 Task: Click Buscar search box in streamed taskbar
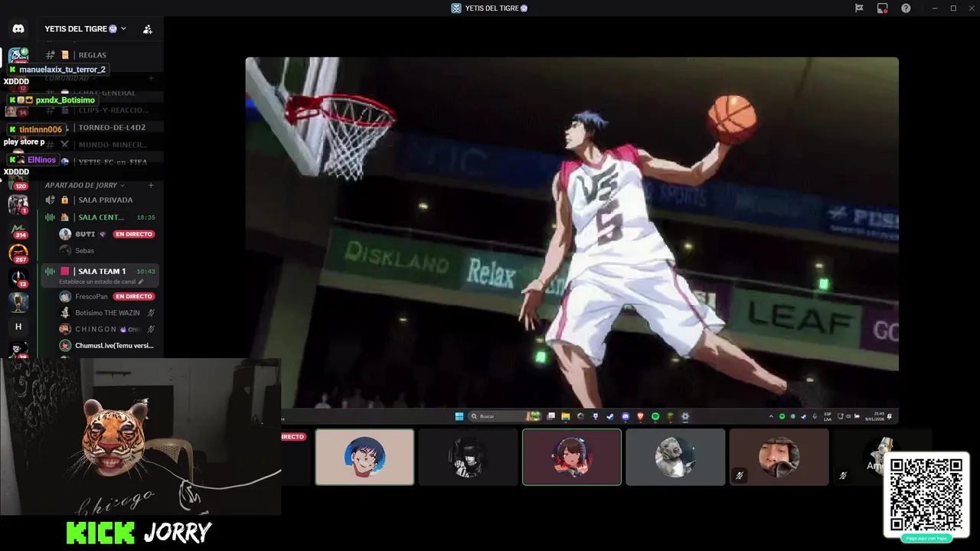coord(505,416)
